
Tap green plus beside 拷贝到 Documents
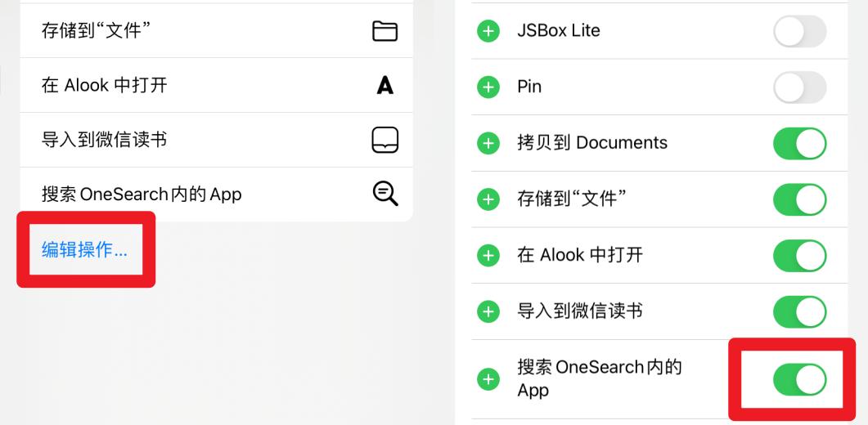click(488, 144)
